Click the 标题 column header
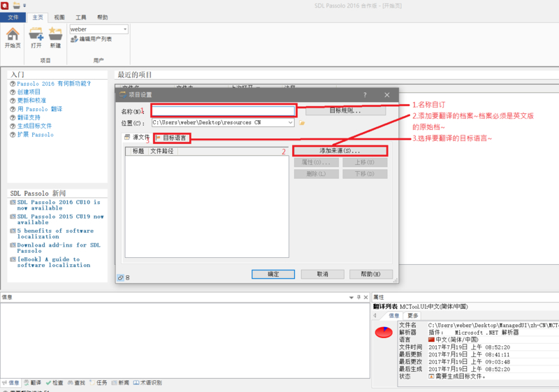Screen dimensions: 559x392 coord(138,151)
